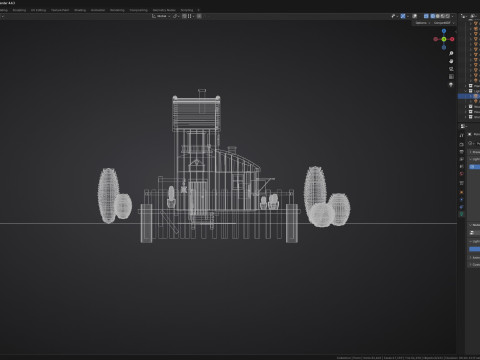This screenshot has height=360, width=480.
Task: Select the highlighted object row in outliner
Action: tap(469, 96)
